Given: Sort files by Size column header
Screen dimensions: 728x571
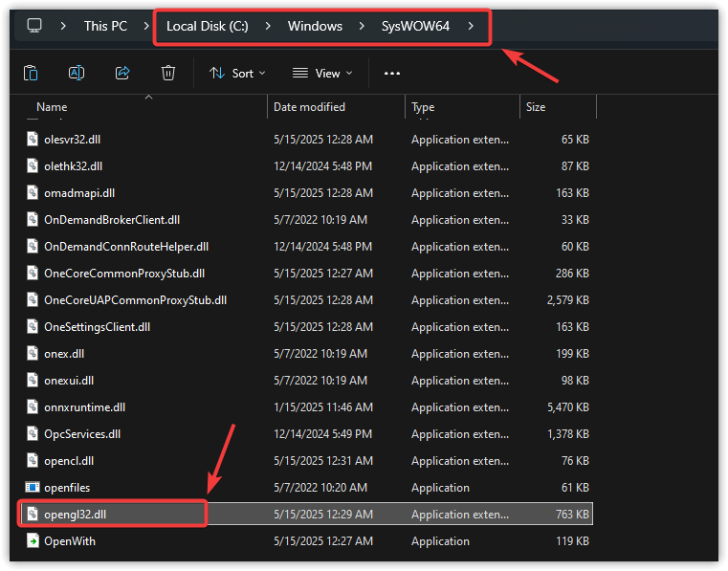Looking at the screenshot, I should pyautogui.click(x=536, y=107).
